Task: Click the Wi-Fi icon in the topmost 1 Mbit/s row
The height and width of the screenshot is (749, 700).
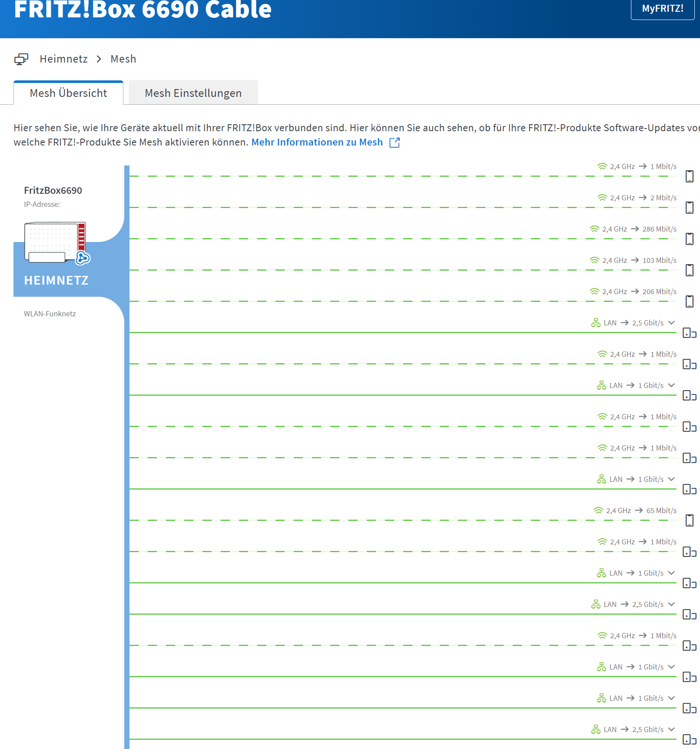Action: (x=602, y=166)
